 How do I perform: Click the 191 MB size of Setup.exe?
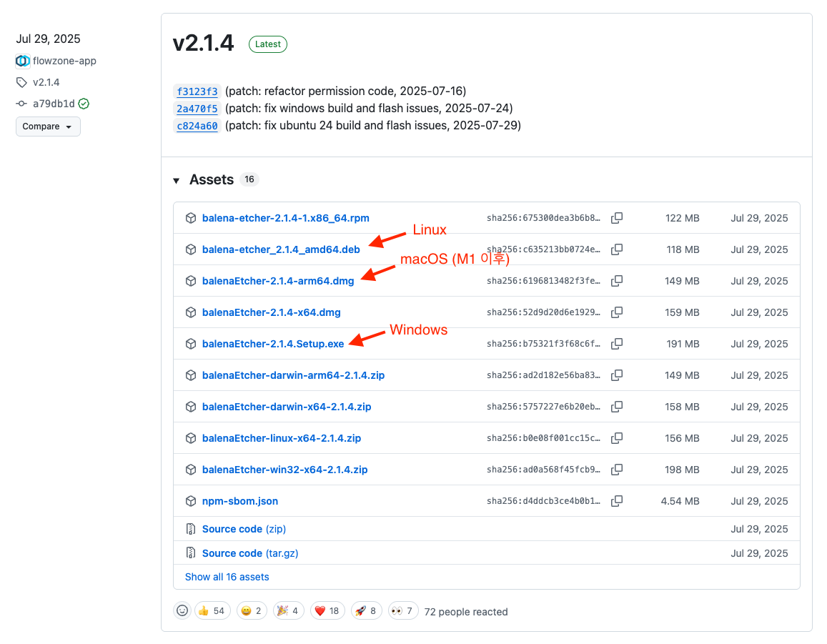click(683, 344)
